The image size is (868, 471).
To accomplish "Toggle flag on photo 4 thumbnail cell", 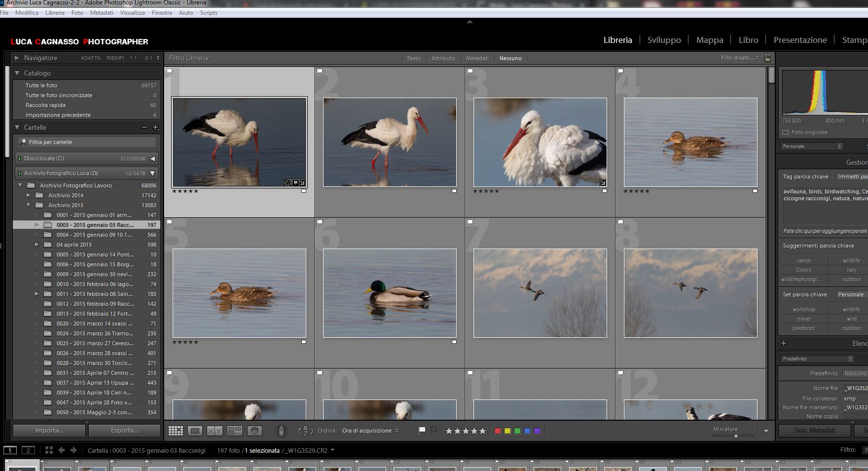I will [x=620, y=72].
